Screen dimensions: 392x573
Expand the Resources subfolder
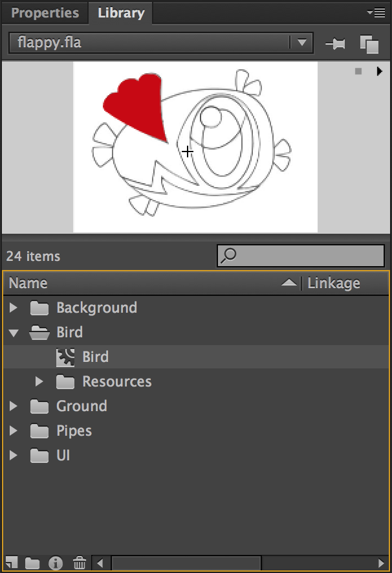tap(39, 382)
